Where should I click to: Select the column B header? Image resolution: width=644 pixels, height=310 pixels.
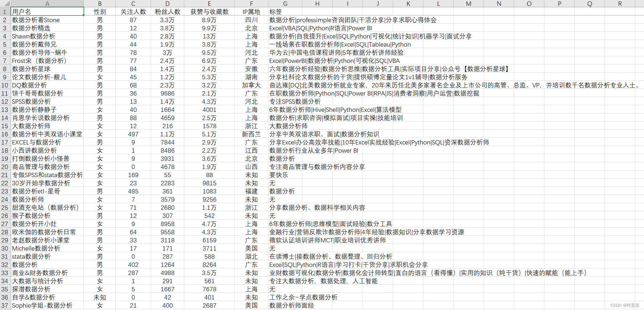pos(100,3)
